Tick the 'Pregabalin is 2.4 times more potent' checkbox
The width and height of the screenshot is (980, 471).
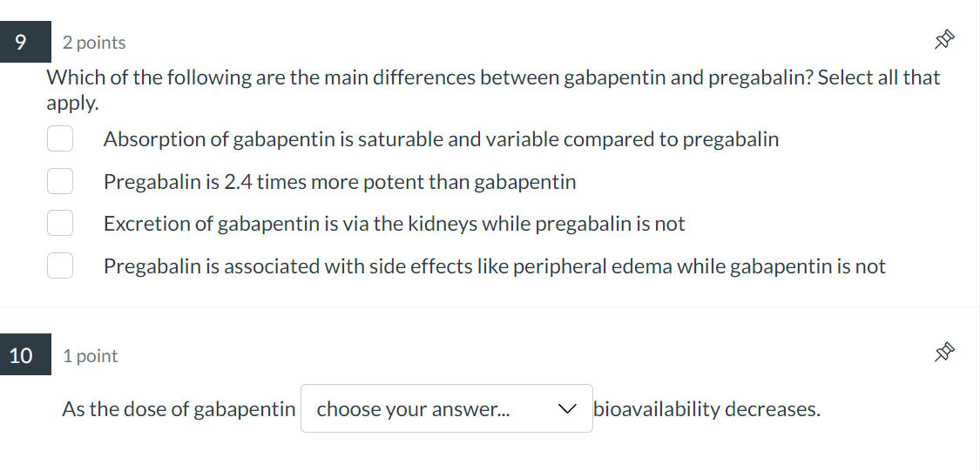(x=59, y=181)
